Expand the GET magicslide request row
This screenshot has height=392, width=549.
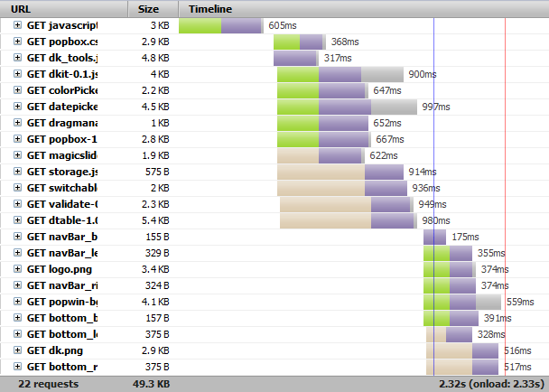(17, 155)
